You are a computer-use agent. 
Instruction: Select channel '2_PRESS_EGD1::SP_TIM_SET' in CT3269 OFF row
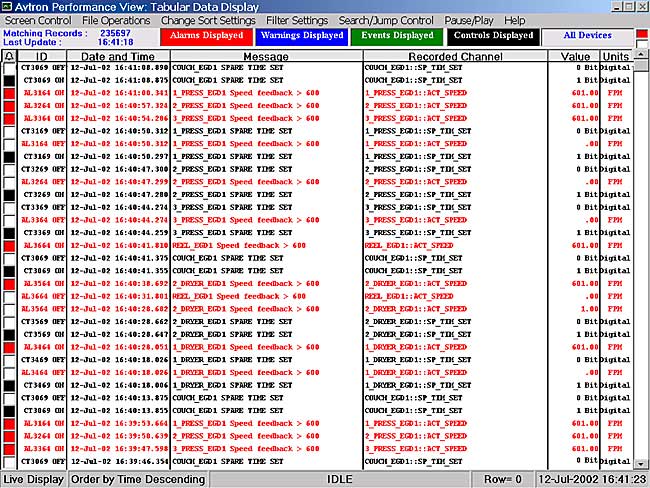click(x=418, y=169)
